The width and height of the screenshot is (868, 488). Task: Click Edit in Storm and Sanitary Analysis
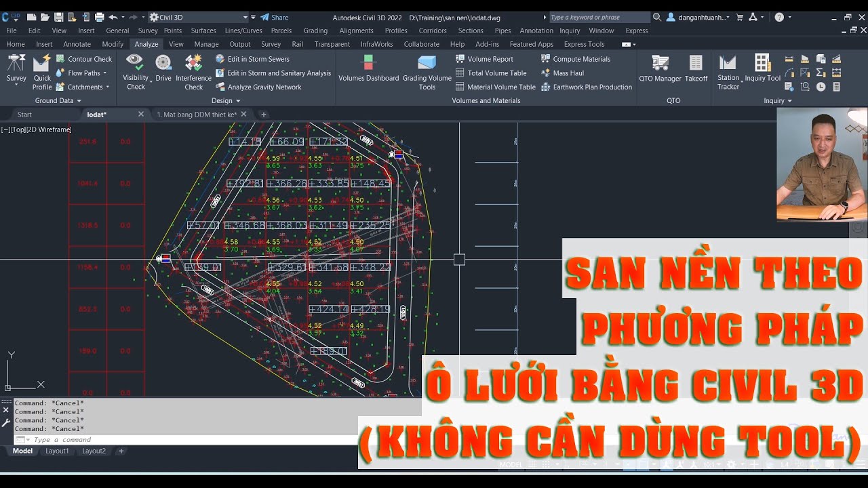coord(273,73)
